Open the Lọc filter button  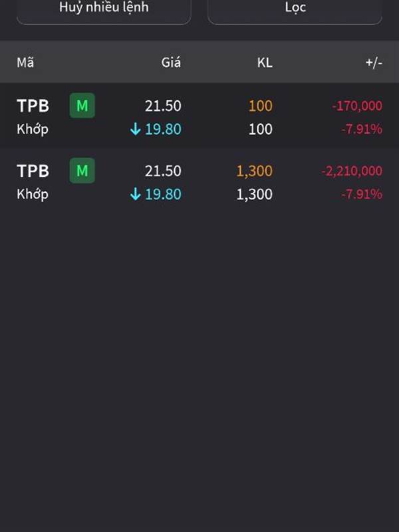coord(295,9)
